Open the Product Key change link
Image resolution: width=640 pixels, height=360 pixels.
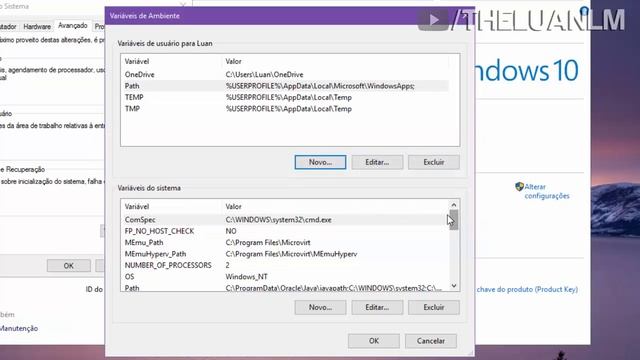click(527, 289)
